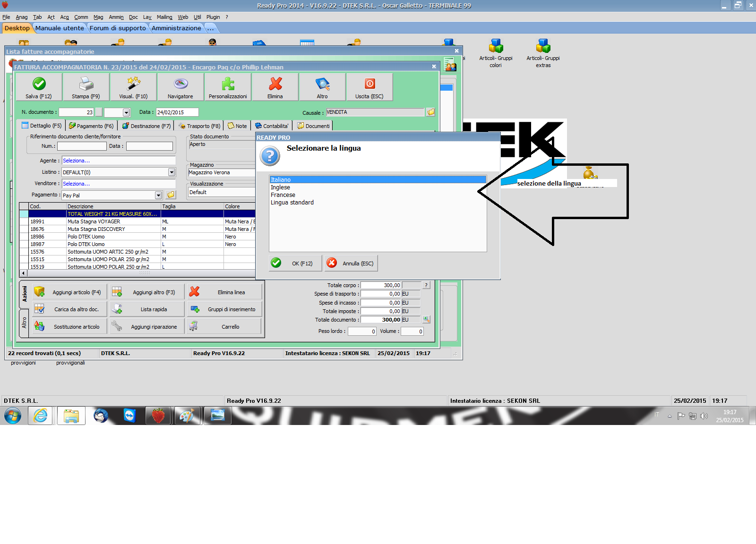Switch to Pagamento (F6) tab

[x=91, y=126]
